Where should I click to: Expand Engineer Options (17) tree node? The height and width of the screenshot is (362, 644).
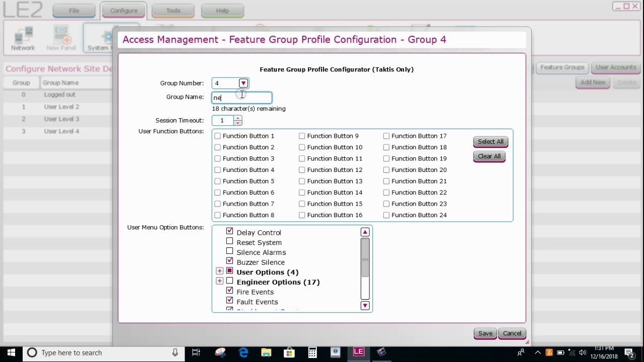219,281
